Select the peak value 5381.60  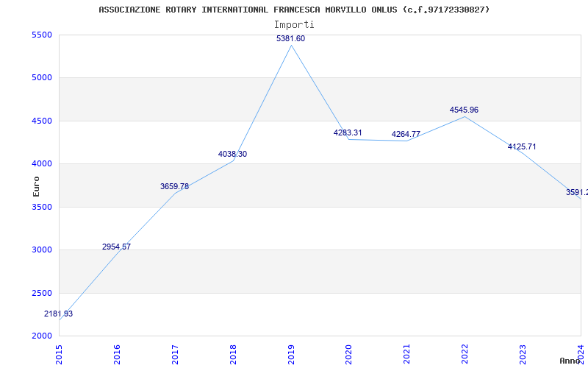pos(290,39)
